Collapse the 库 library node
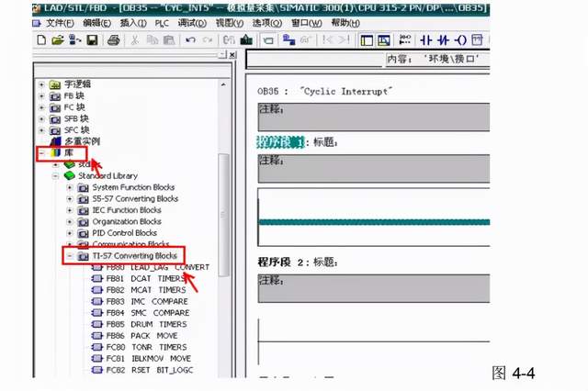The image size is (588, 391). (x=41, y=153)
